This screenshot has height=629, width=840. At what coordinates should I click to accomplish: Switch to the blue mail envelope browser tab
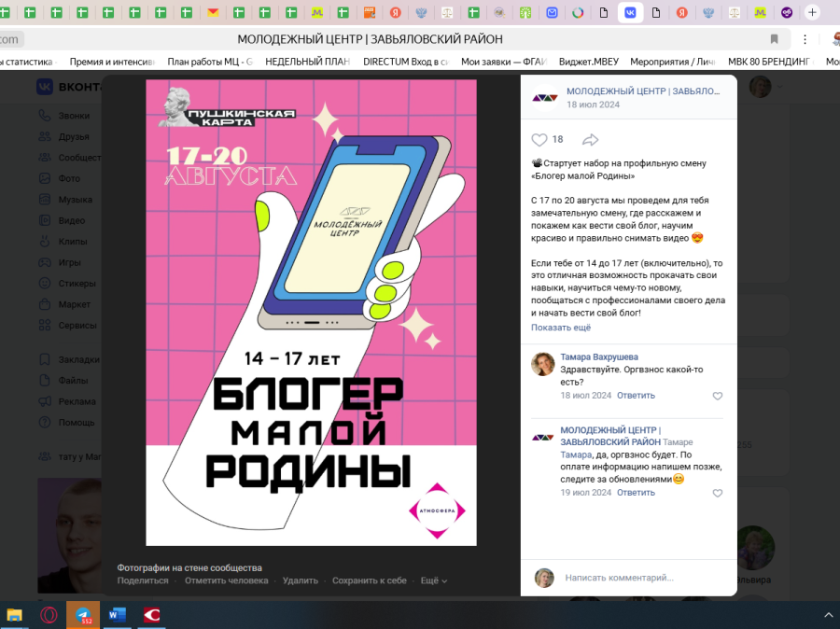552,12
